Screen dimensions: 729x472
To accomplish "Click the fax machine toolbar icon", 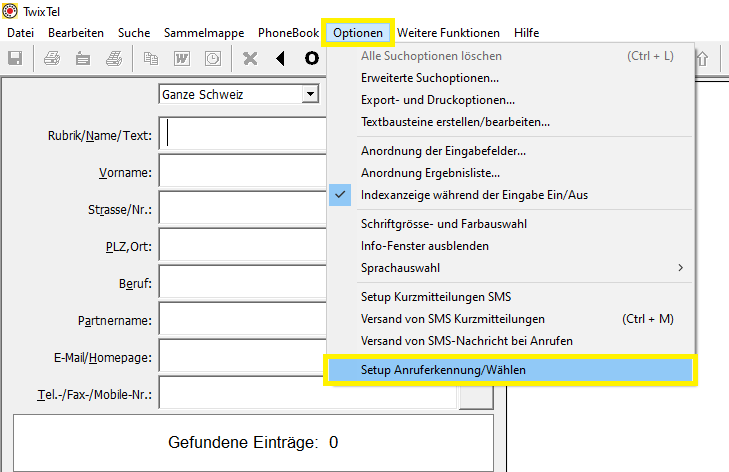I will tap(83, 58).
